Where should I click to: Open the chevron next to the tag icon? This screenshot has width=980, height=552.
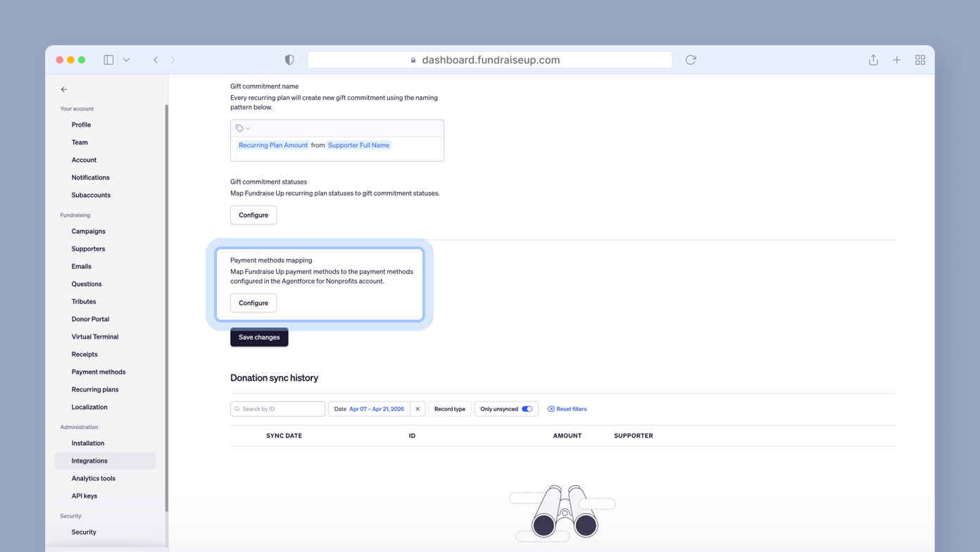click(x=247, y=127)
